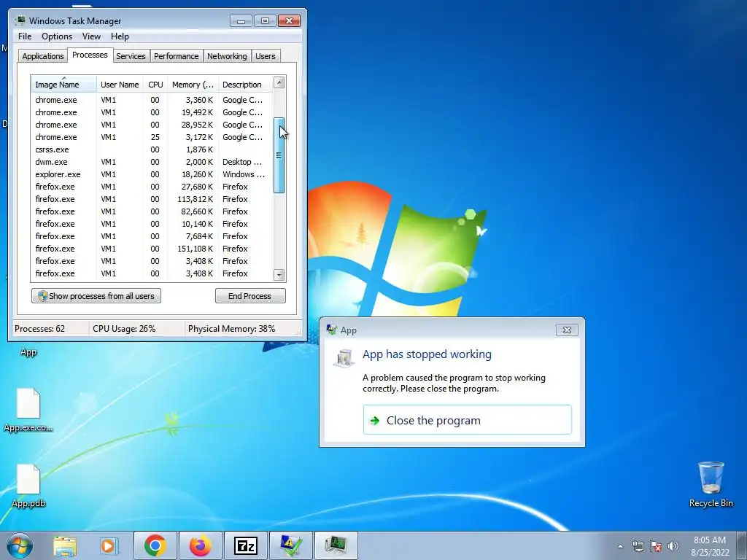Click Close the program
The height and width of the screenshot is (560, 747).
pyautogui.click(x=468, y=420)
